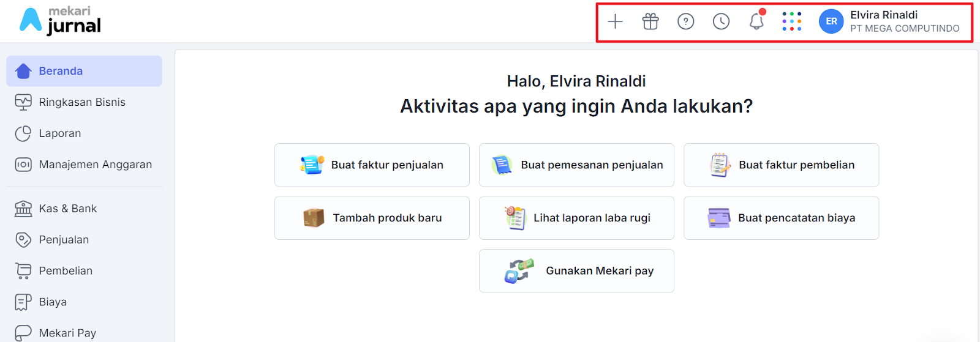The width and height of the screenshot is (980, 342).
Task: Open the colorful apps grid launcher
Action: 792,21
